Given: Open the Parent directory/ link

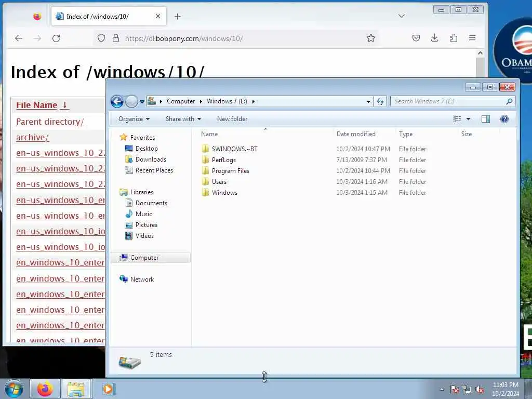Looking at the screenshot, I should [x=50, y=122].
